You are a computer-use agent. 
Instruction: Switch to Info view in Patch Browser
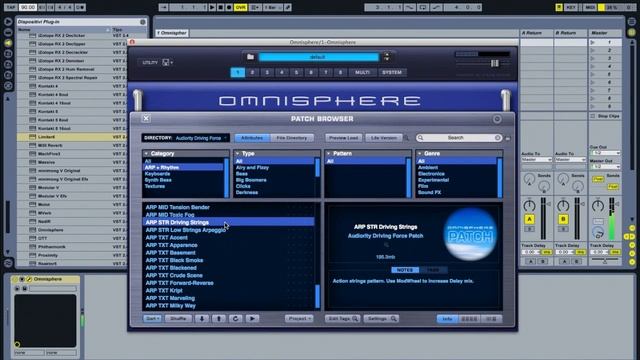click(447, 319)
